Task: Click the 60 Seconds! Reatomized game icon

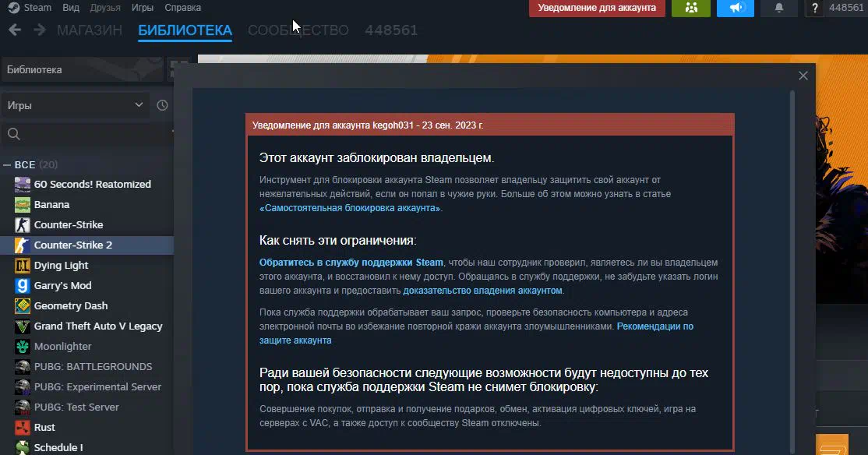Action: (x=22, y=185)
